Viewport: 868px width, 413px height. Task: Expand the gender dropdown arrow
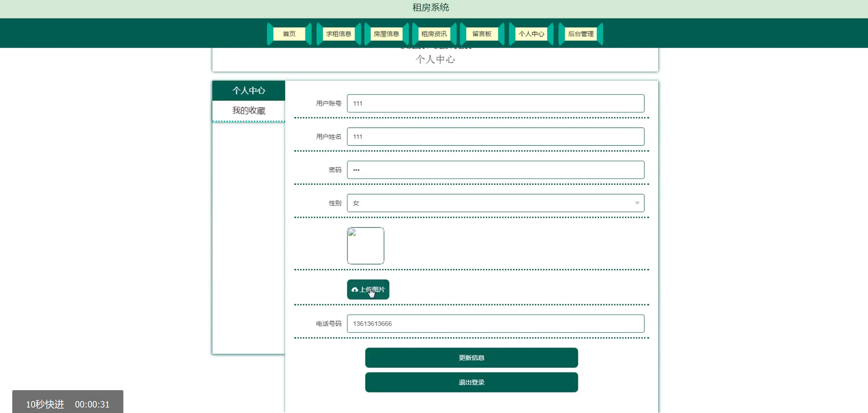pos(637,203)
